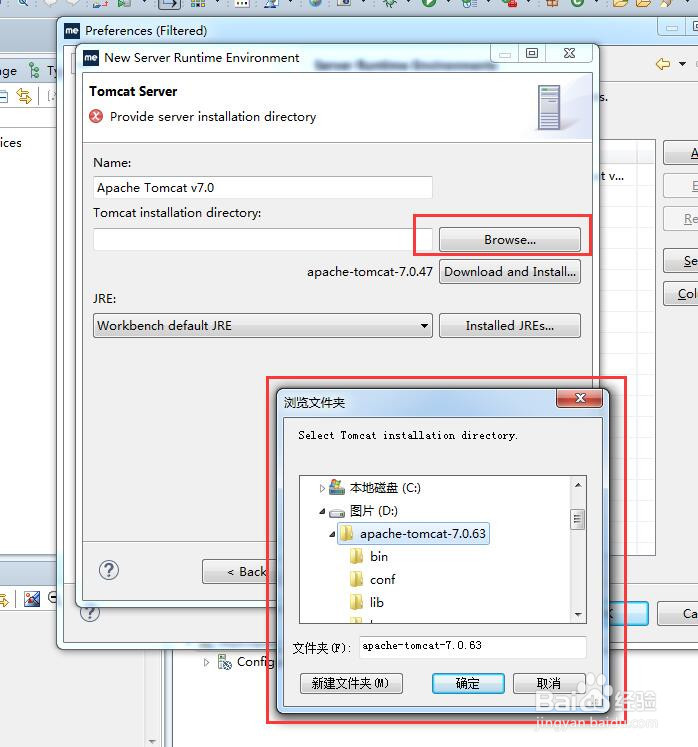698x747 pixels.
Task: Open help in New Server Runtime dialog
Action: (x=109, y=570)
